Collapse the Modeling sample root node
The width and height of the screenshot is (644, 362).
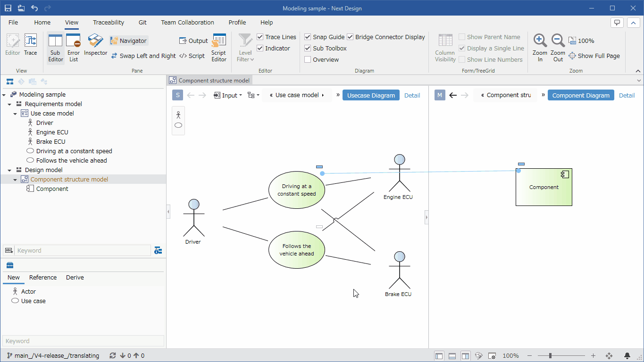(4, 95)
